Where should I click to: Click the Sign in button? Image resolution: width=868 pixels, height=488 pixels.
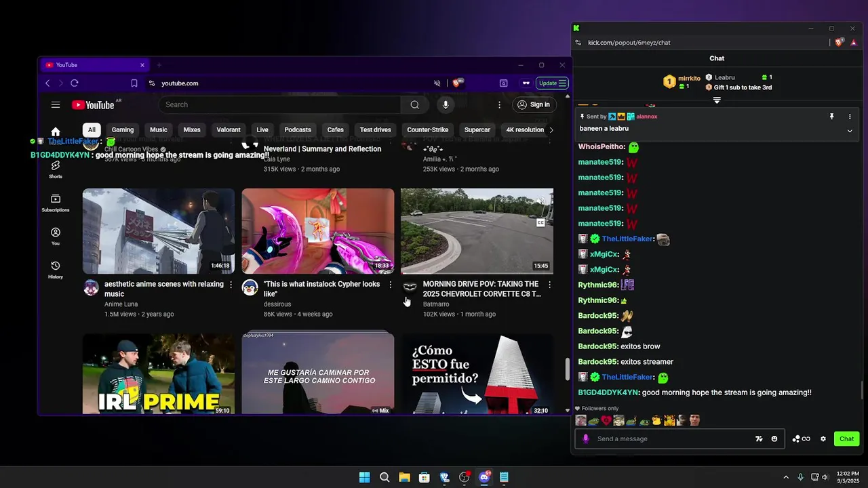click(533, 104)
